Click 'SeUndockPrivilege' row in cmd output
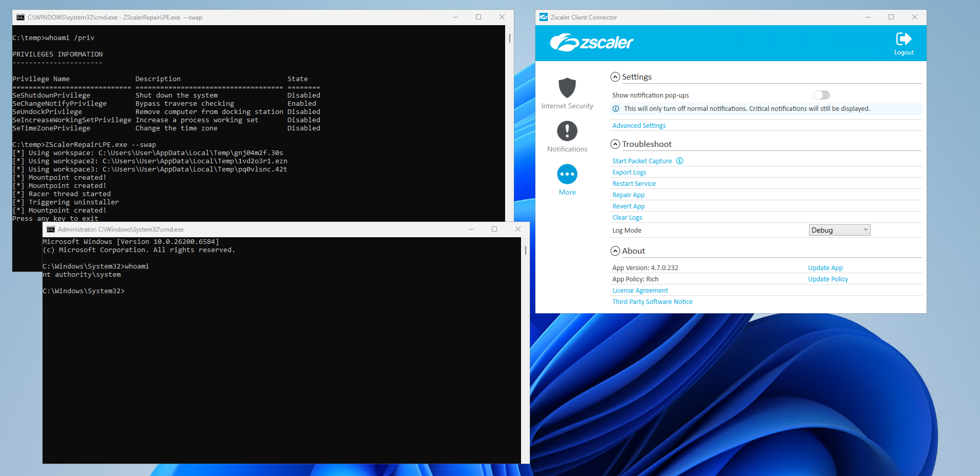Viewport: 980px width, 476px height. click(x=166, y=112)
